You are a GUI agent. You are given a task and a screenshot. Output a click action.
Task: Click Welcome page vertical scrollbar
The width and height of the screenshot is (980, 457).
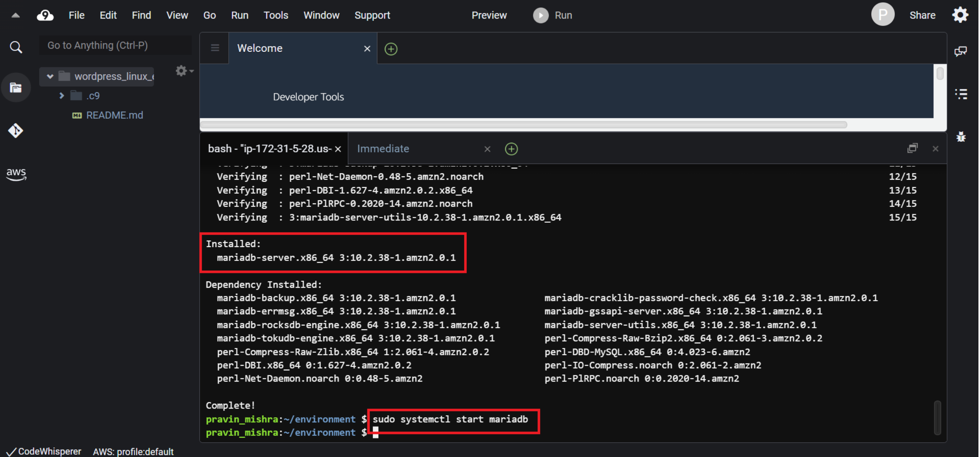point(939,73)
